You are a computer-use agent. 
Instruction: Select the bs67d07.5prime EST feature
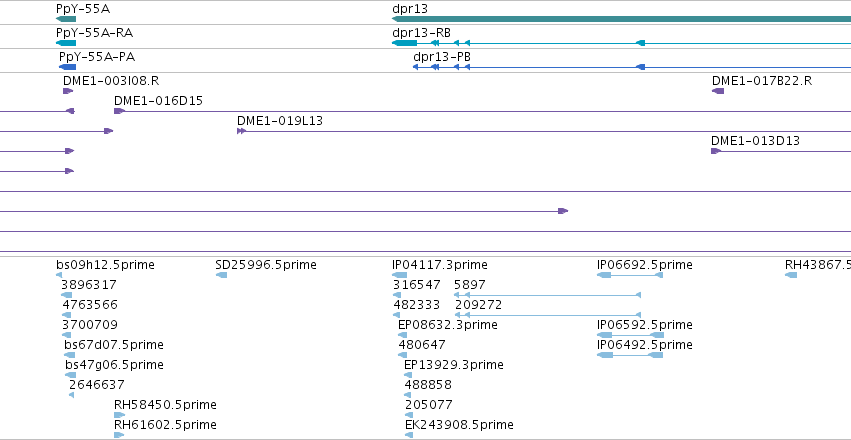[70, 355]
